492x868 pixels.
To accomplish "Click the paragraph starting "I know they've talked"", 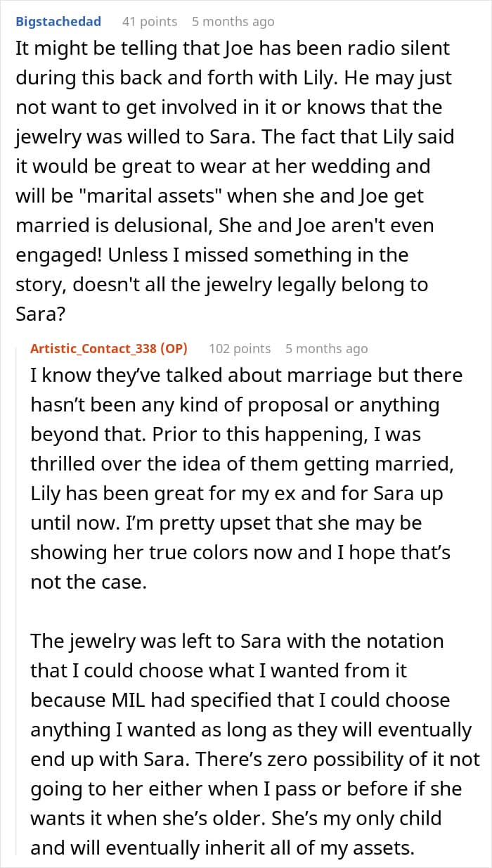I will click(246, 464).
